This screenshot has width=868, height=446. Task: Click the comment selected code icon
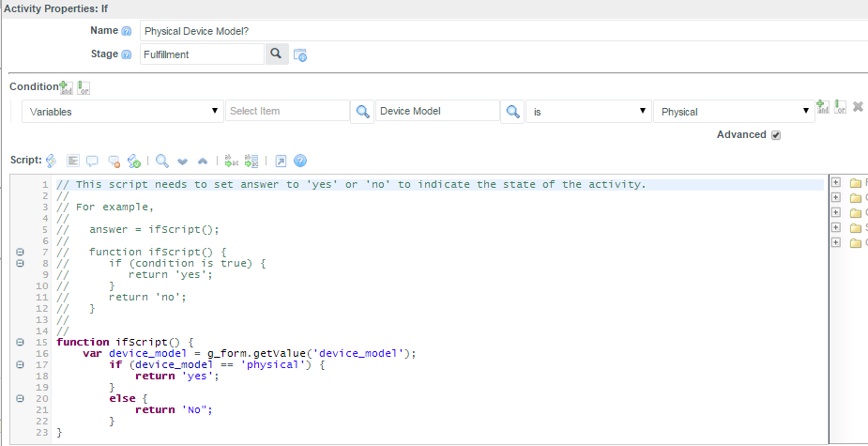tap(93, 161)
